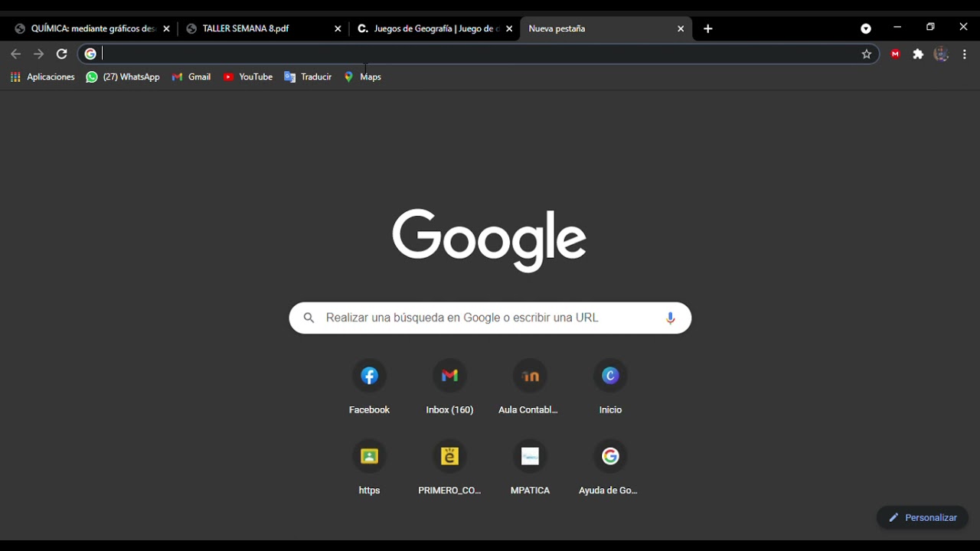
Task: Open the YouTube bookmark
Action: click(x=247, y=77)
